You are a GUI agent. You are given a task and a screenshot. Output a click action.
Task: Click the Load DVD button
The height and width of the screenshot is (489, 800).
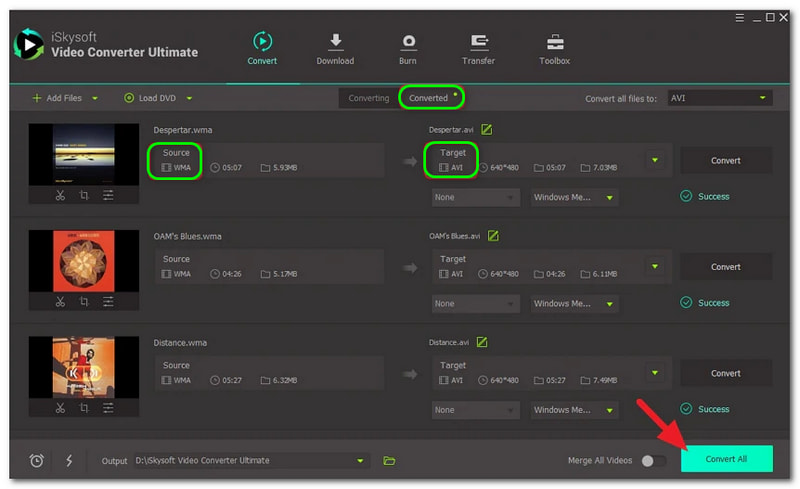(150, 98)
